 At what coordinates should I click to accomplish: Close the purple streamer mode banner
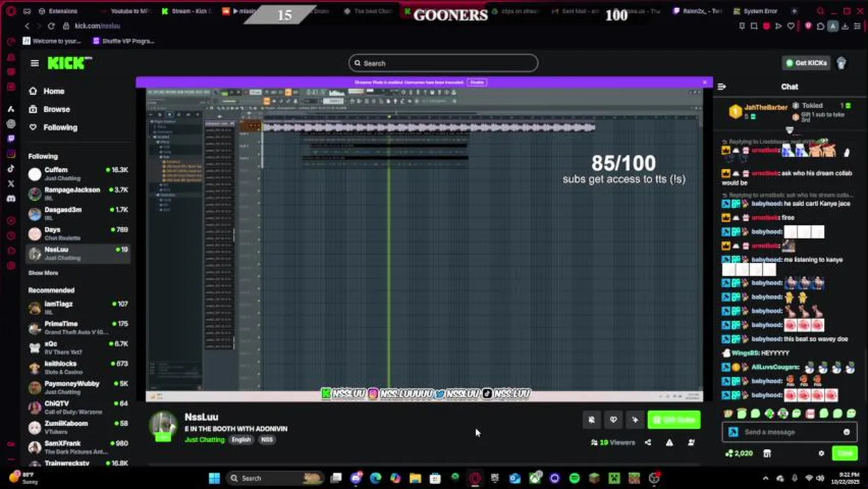pos(704,83)
